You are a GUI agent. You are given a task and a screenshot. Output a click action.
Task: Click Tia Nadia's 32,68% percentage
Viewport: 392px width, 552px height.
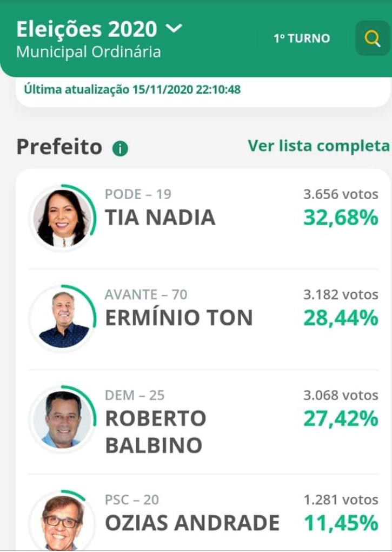(341, 217)
